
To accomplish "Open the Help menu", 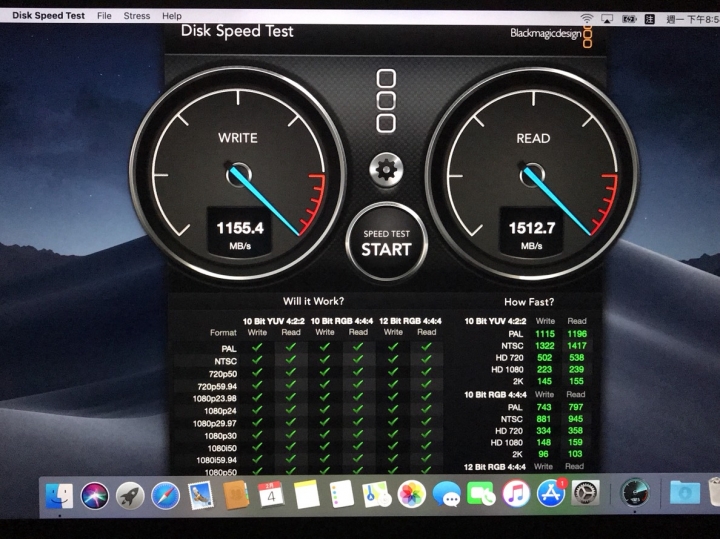I will click(172, 16).
